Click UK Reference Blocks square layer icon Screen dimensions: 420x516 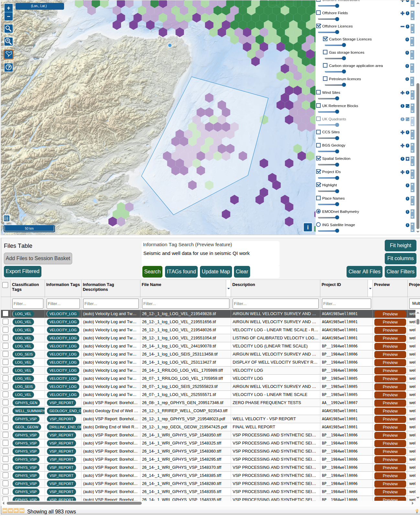coord(407,106)
